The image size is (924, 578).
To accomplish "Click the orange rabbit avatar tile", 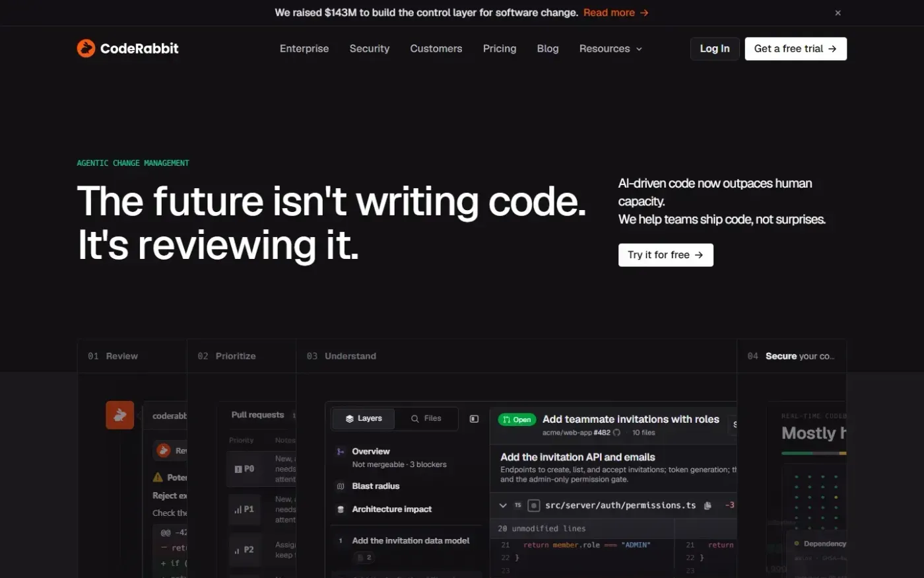I will (120, 415).
